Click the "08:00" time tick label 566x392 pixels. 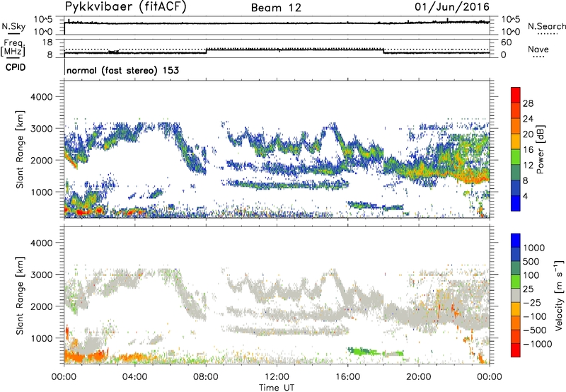[206, 377]
